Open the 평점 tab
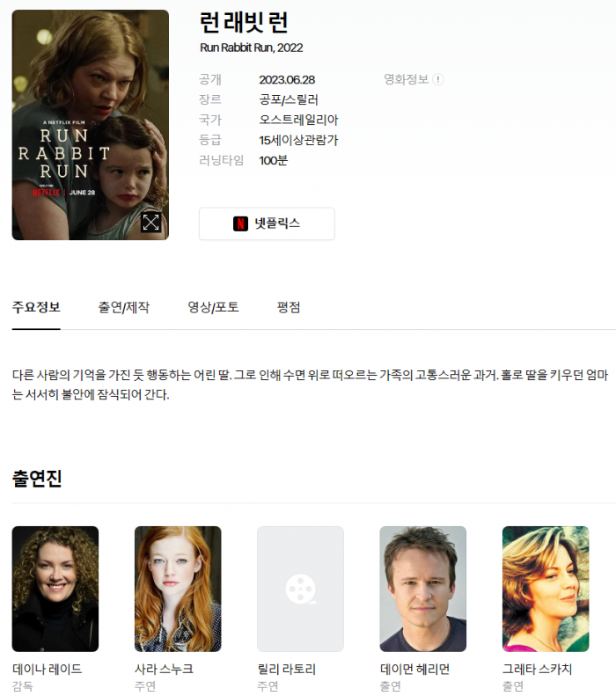This screenshot has height=696, width=616. pos(289,307)
